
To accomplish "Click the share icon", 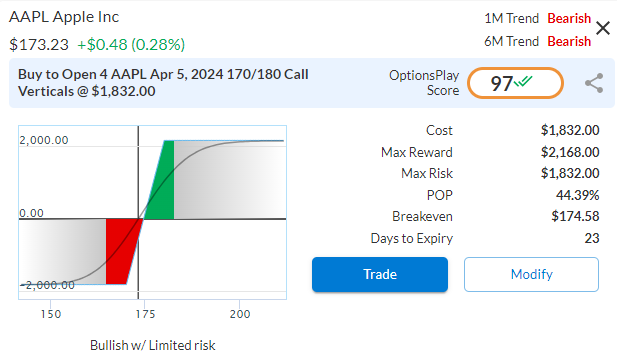I will click(594, 83).
